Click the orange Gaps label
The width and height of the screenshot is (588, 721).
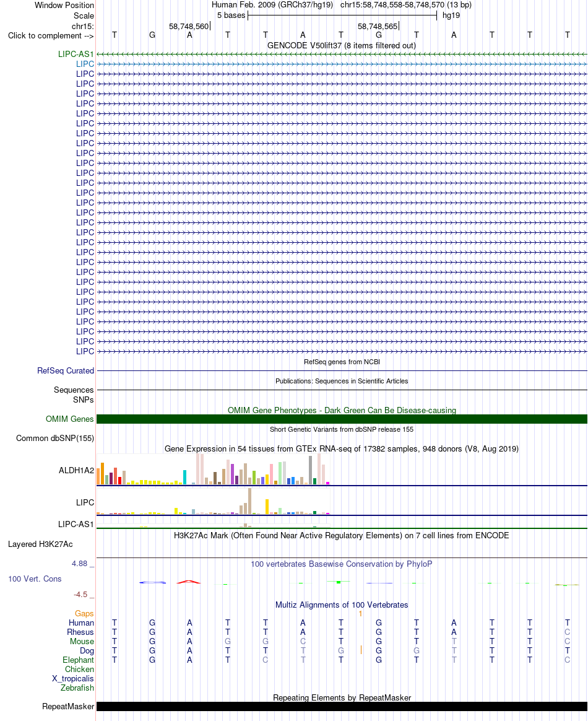click(85, 614)
